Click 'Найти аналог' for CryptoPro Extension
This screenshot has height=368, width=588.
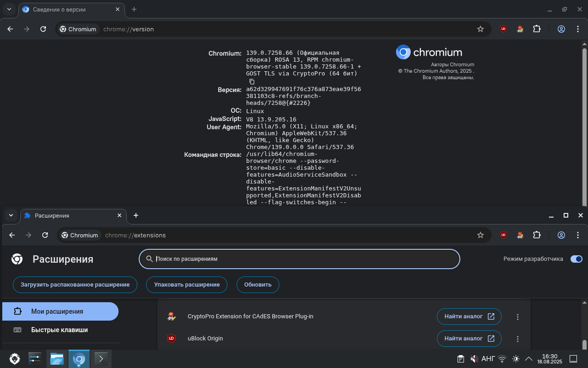pos(469,316)
